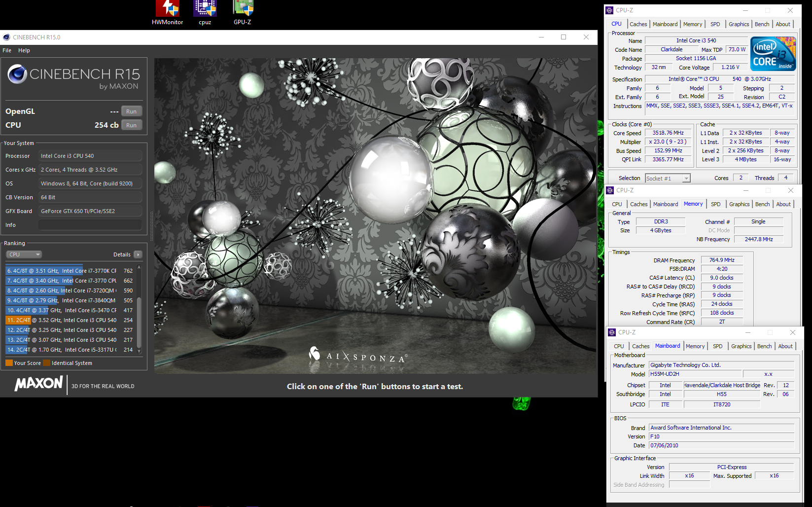Click the scroll up arrow of the ranking list
This screenshot has height=507, width=812.
139,268
